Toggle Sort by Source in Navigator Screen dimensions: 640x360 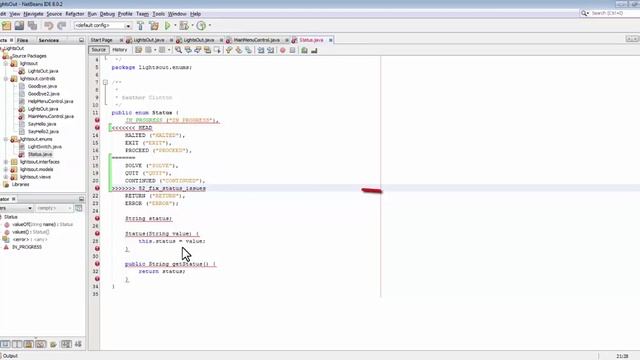pos(78,344)
